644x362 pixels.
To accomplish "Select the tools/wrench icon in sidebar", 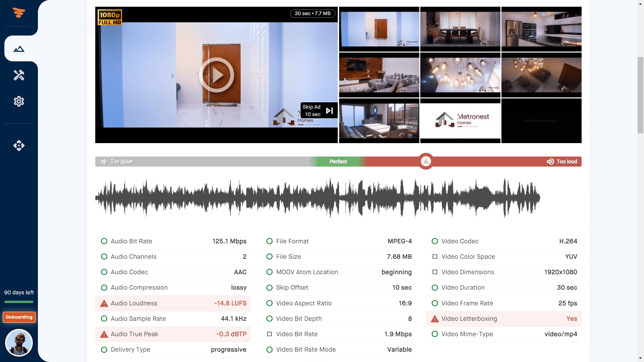I will coord(18,75).
